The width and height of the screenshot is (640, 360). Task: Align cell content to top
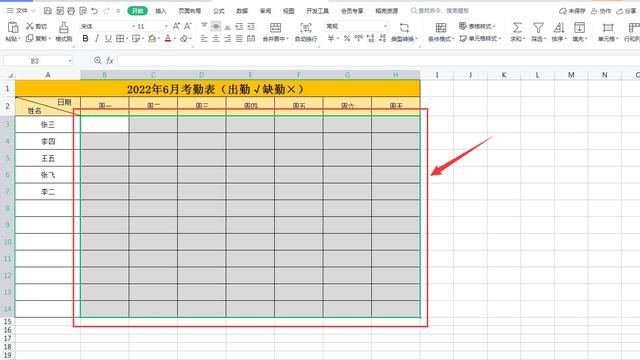point(204,26)
